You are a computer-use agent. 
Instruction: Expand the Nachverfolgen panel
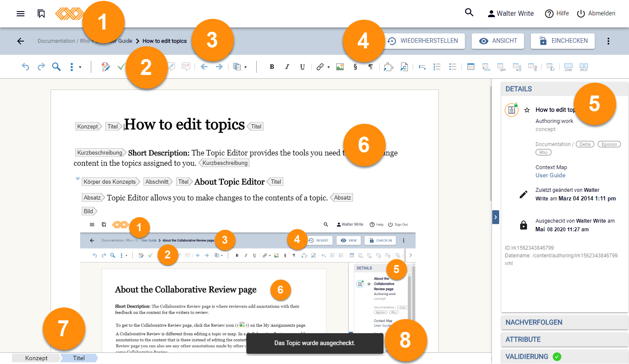click(564, 322)
